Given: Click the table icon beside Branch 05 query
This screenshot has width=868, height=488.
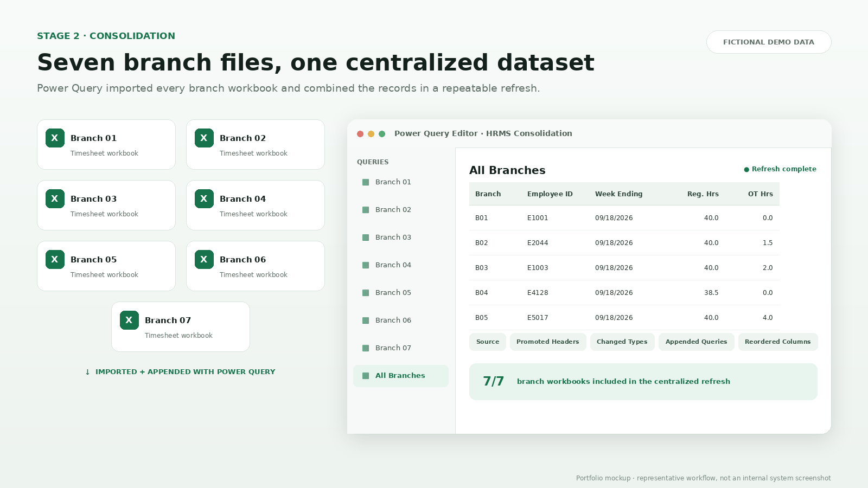Looking at the screenshot, I should tap(366, 293).
